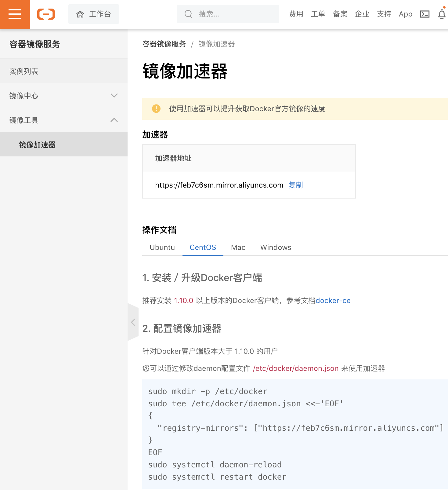Click the '1. 安装 / 升级Docker客户端' heading
Viewport: 448px width, 490px height.
(x=202, y=278)
